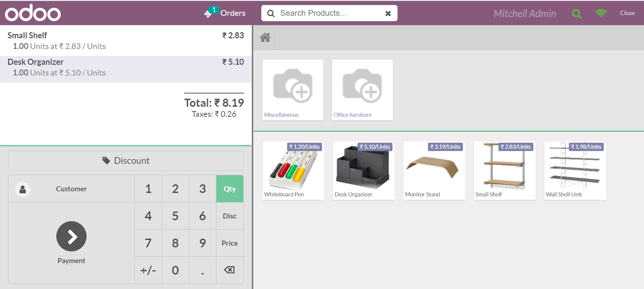Click the customer avatar icon
The height and width of the screenshot is (289, 644).
click(x=23, y=189)
